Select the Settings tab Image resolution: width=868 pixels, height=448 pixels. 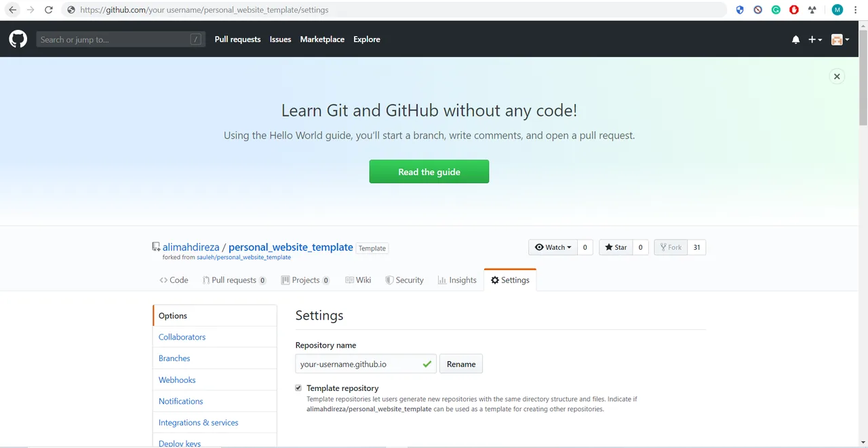click(510, 280)
